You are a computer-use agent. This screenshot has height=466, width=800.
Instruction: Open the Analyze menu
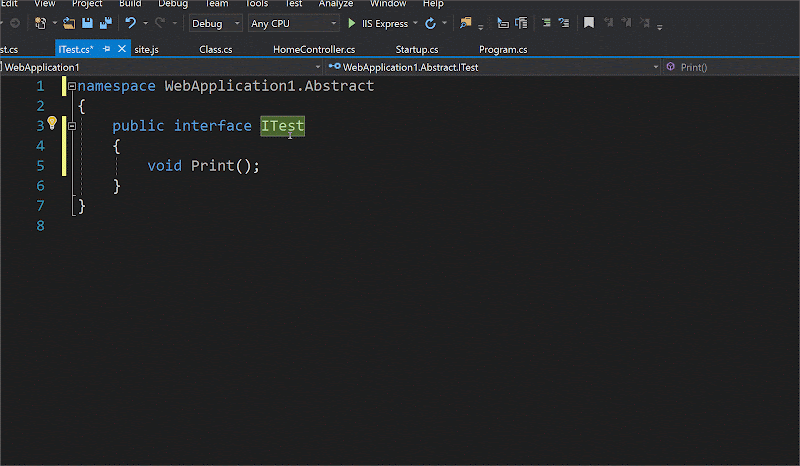336,4
